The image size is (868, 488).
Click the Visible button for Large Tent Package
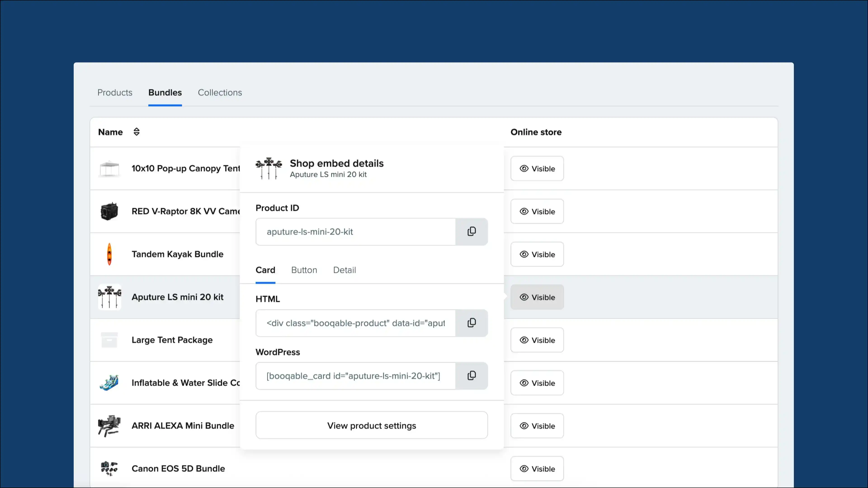537,340
